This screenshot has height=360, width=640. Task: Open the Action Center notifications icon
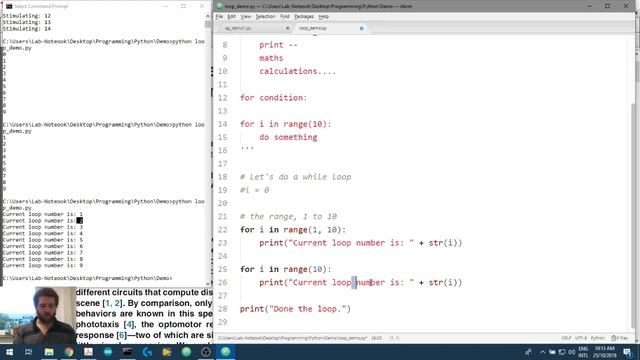(x=628, y=352)
